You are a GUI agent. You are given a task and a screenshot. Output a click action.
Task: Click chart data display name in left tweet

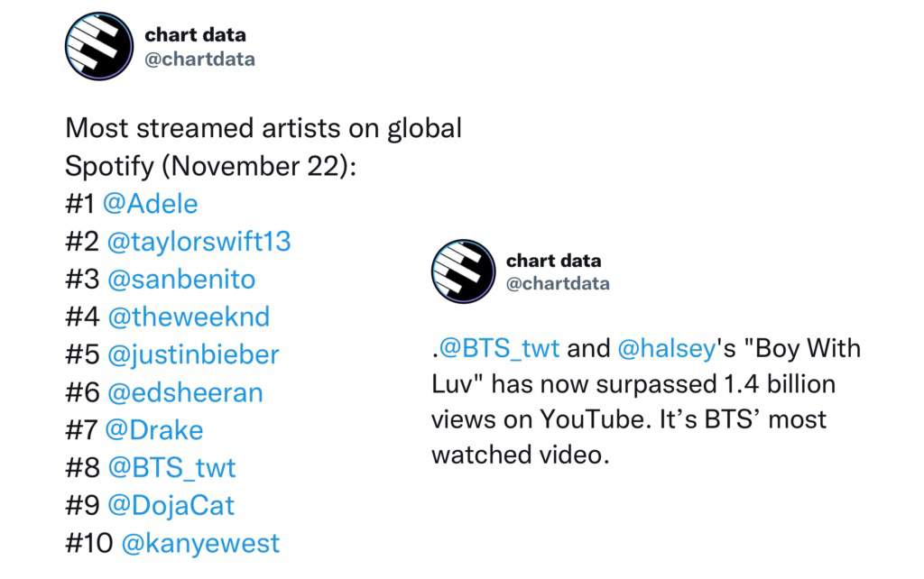pos(195,35)
